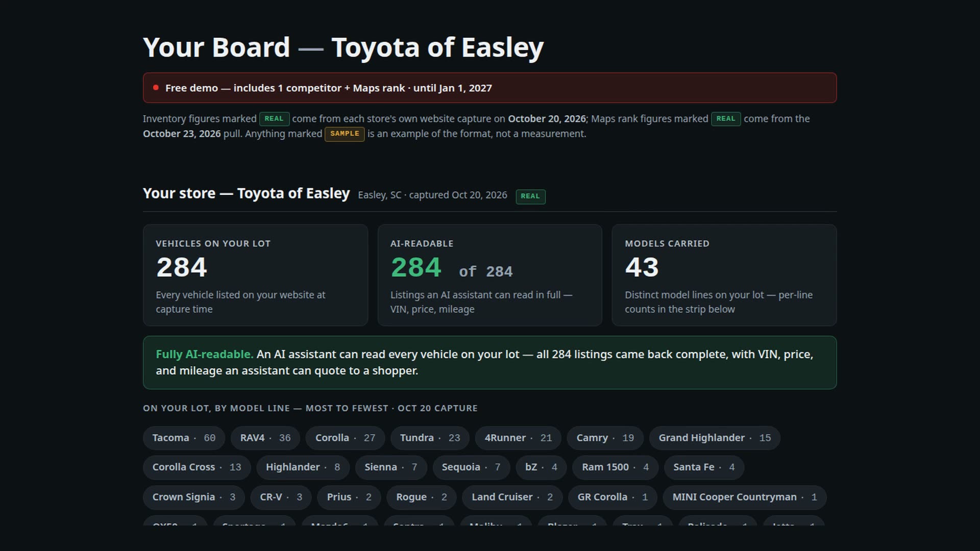Click the Models Carried 43 figure
Image resolution: width=980 pixels, height=551 pixels.
[x=642, y=267]
